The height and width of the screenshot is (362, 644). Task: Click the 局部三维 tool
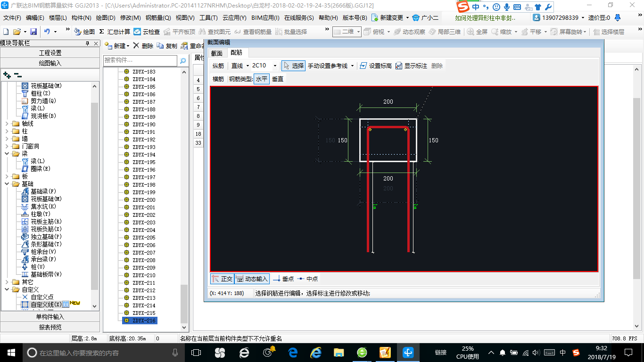pyautogui.click(x=445, y=32)
